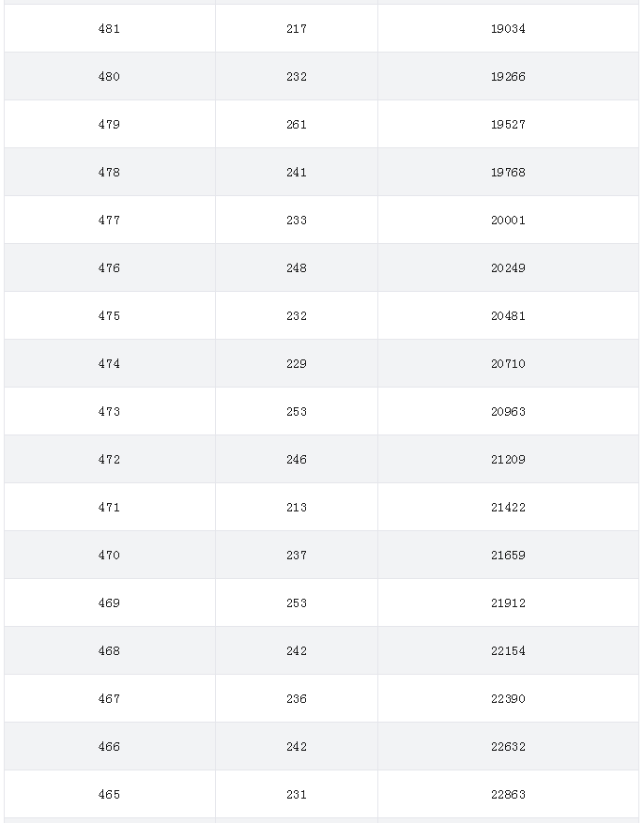Click the cell showing 20001
The height and width of the screenshot is (823, 644).
pyautogui.click(x=508, y=220)
